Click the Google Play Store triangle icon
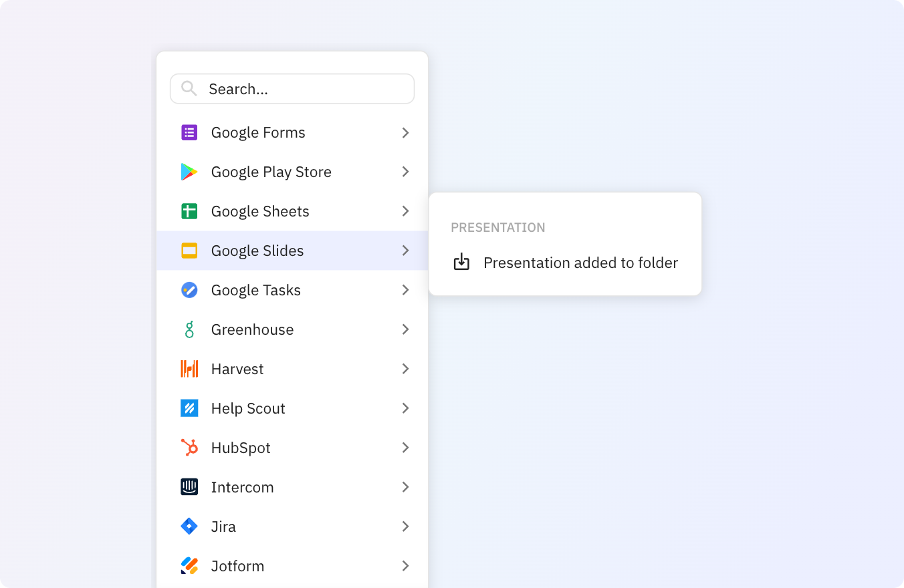904x588 pixels. (189, 172)
